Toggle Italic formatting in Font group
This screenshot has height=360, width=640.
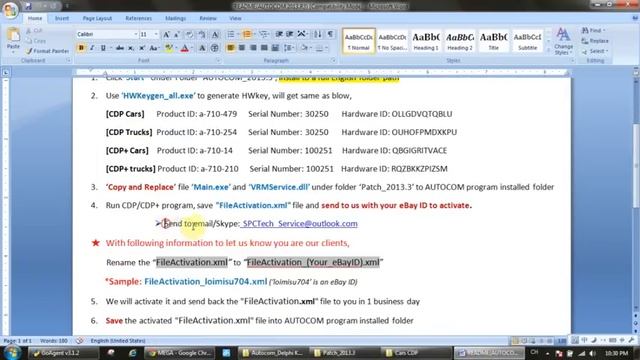92,48
